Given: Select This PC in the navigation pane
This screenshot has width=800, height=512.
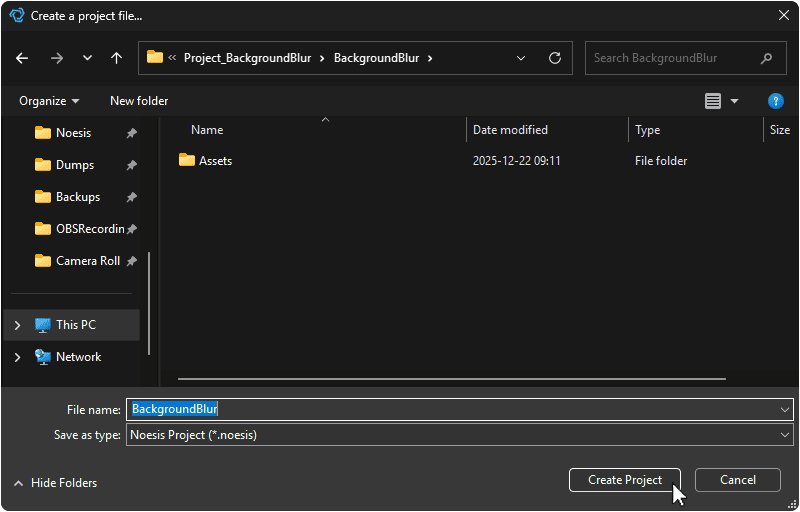Looking at the screenshot, I should point(71,325).
